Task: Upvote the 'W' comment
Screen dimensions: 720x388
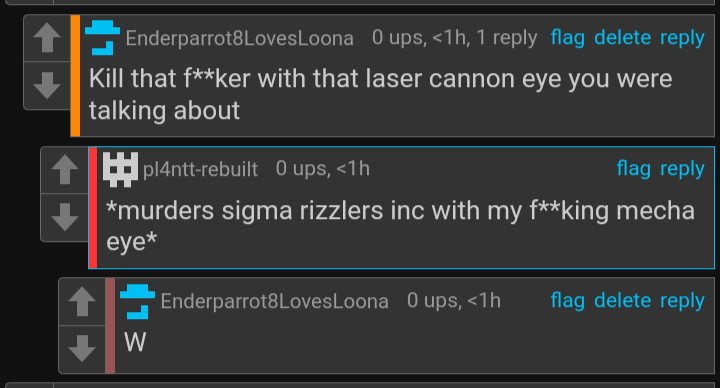Action: 82,302
